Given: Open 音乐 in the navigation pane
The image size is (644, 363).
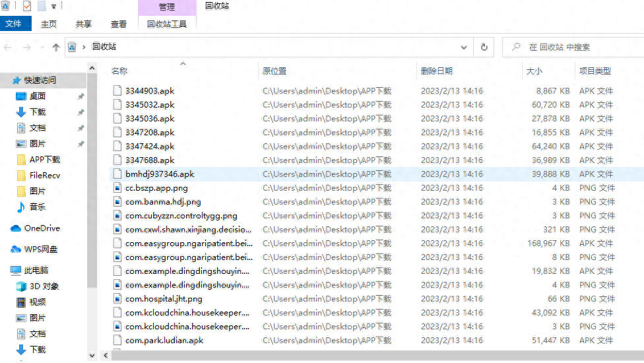Looking at the screenshot, I should point(38,207).
